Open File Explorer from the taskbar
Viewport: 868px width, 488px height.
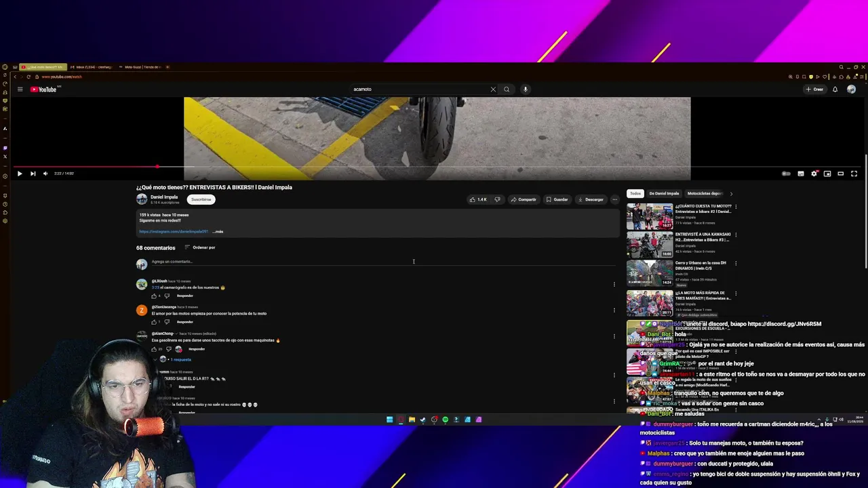(x=412, y=420)
